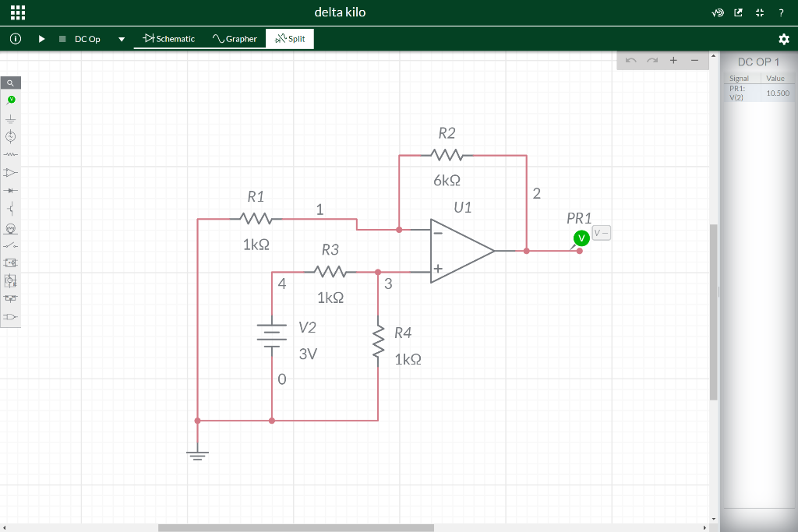This screenshot has width=798, height=532.
Task: Select the diode component icon
Action: [x=10, y=190]
